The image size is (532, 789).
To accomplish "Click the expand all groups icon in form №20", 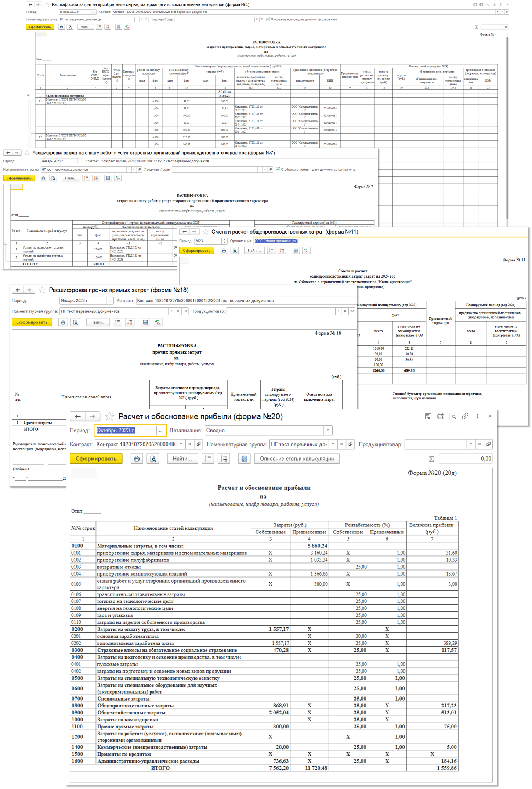I will coord(208,459).
